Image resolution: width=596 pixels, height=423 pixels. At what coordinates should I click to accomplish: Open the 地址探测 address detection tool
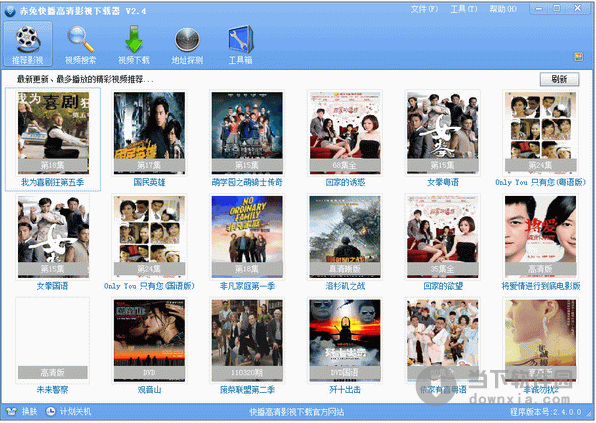187,44
